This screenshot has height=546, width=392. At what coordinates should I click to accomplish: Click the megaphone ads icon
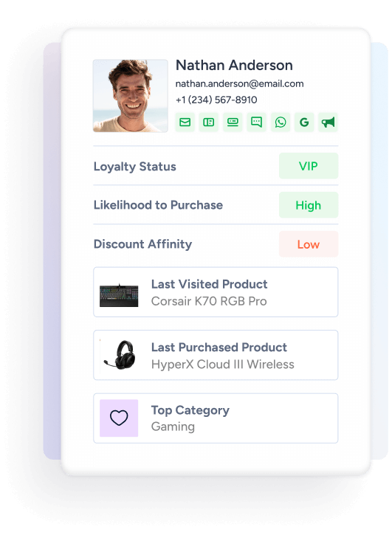click(328, 122)
